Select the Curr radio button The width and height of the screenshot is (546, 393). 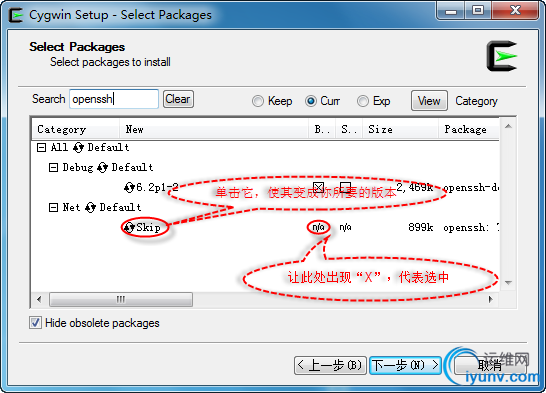(x=311, y=101)
